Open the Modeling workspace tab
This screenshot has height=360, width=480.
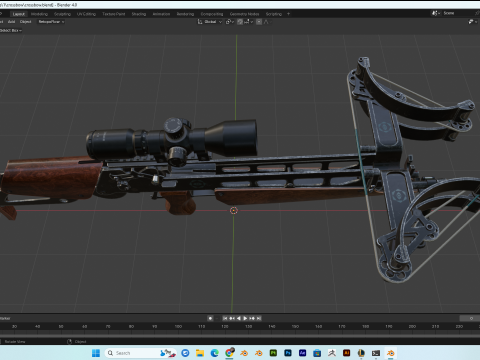[x=39, y=14]
